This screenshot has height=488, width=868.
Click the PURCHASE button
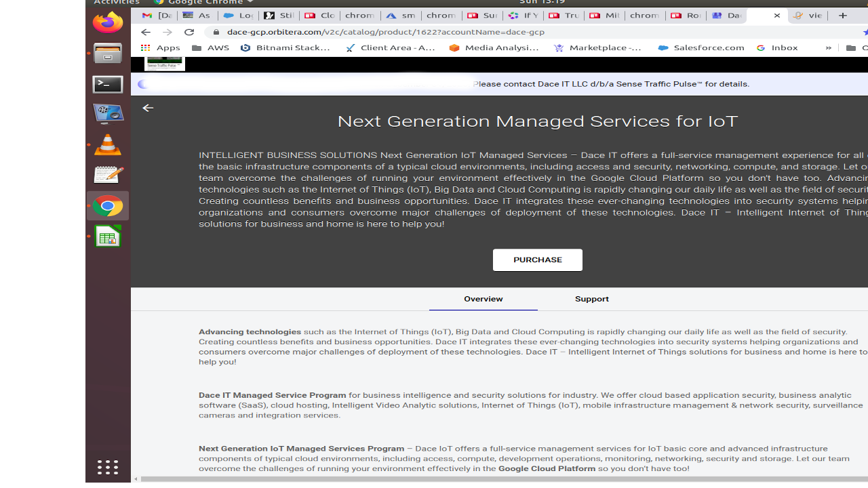click(x=538, y=260)
